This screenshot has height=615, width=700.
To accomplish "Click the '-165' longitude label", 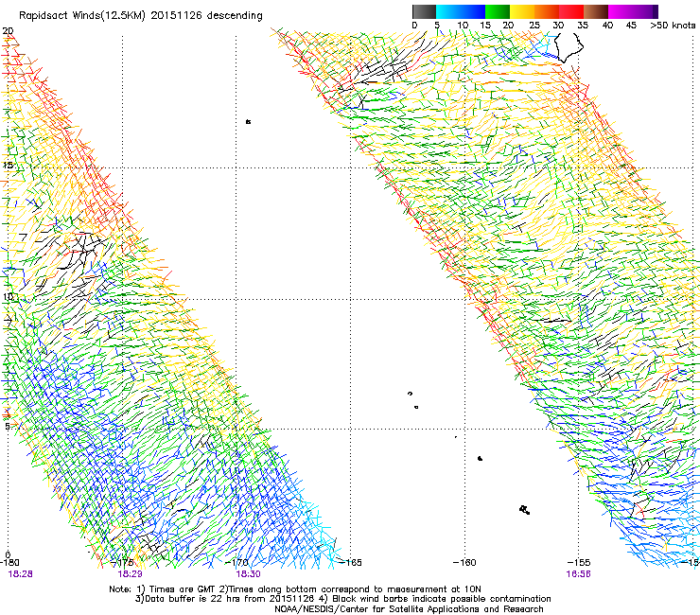I will [x=351, y=562].
